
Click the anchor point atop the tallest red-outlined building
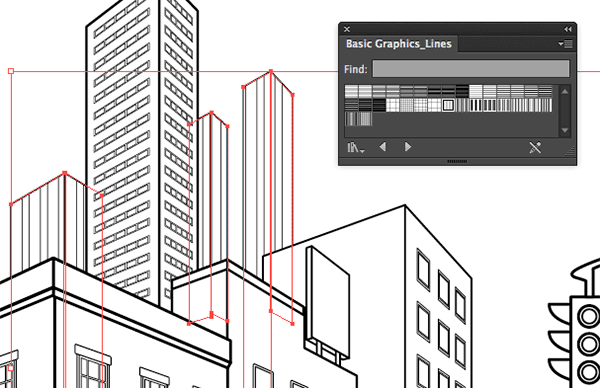click(x=271, y=71)
